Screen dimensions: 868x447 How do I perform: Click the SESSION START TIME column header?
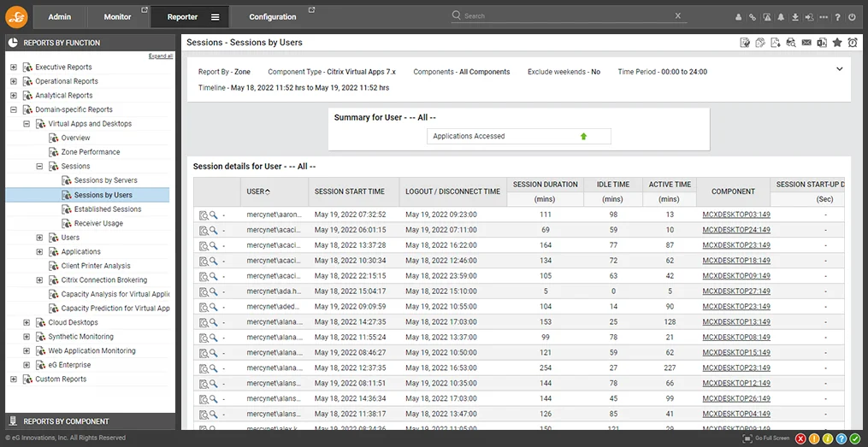pos(353,191)
